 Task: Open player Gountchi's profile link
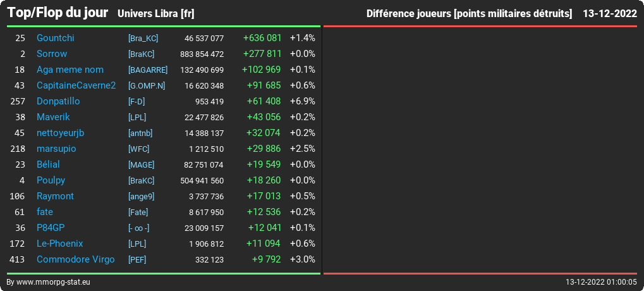click(x=56, y=38)
